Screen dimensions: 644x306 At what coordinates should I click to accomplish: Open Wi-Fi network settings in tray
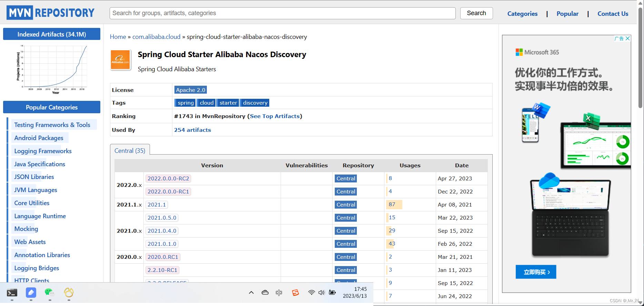pyautogui.click(x=311, y=293)
